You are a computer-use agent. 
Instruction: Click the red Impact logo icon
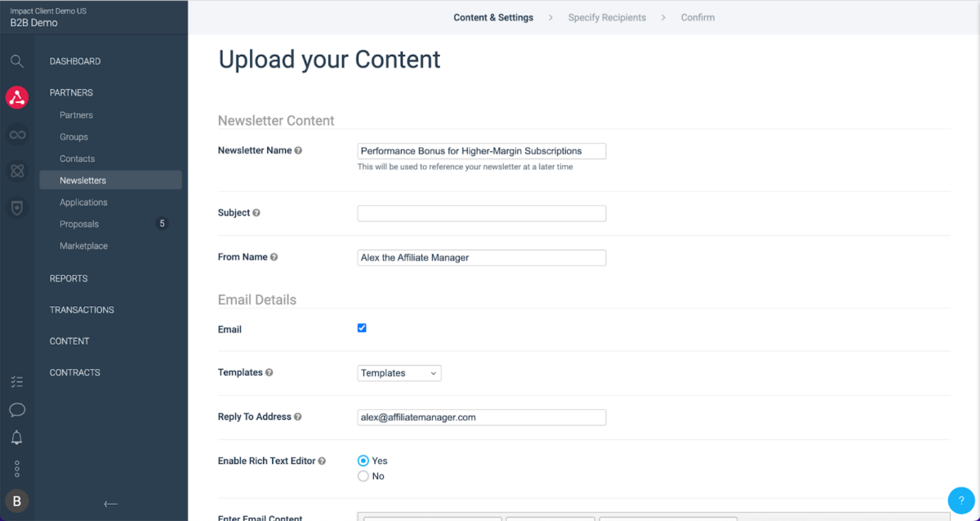pyautogui.click(x=17, y=97)
